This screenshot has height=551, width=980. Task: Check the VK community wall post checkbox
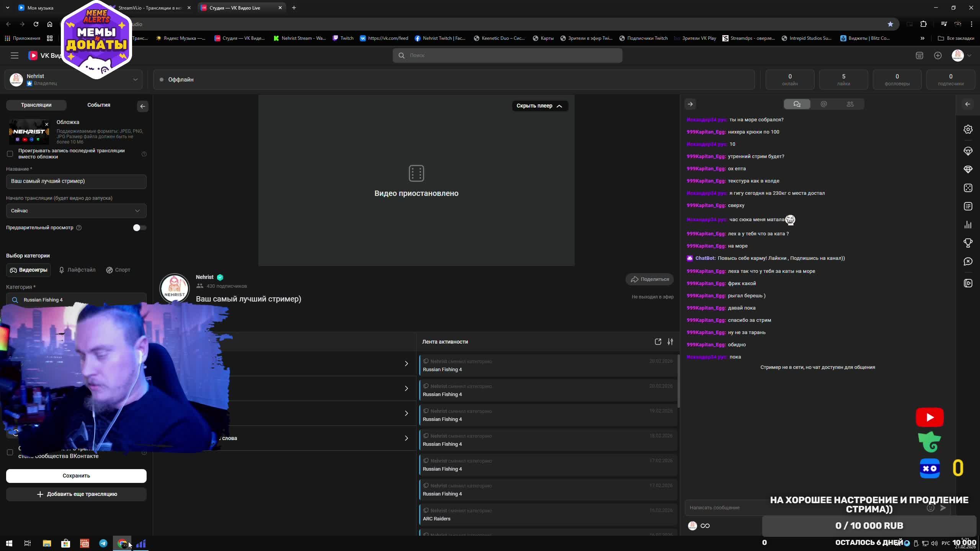tap(10, 452)
